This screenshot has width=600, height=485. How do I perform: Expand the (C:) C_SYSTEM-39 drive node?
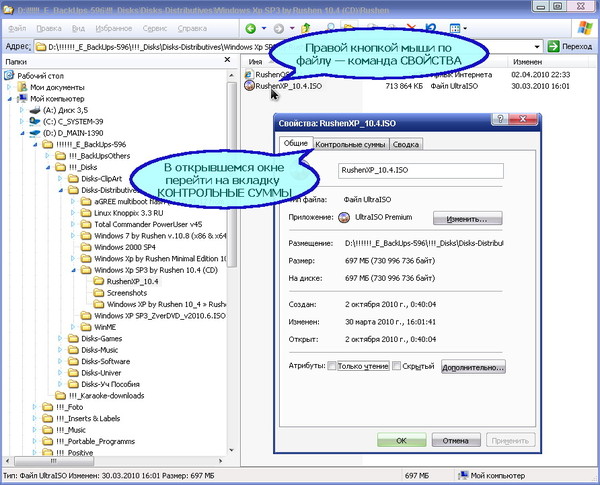pos(22,122)
